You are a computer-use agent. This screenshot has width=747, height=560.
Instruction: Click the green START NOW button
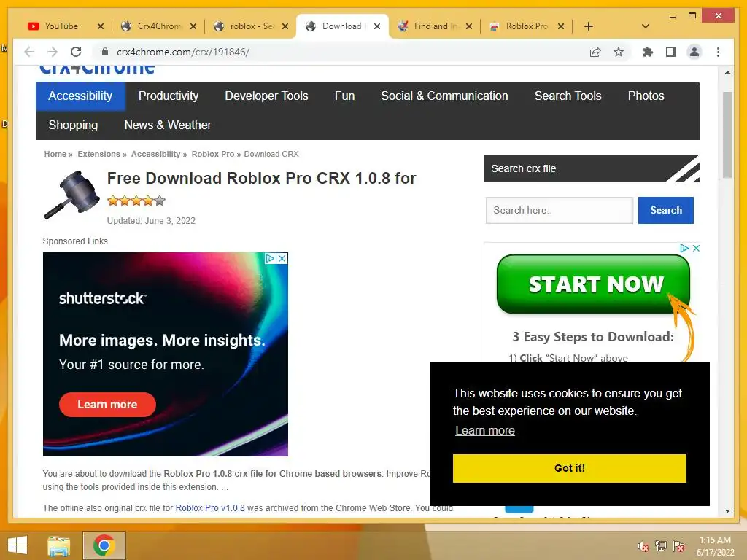pos(593,284)
